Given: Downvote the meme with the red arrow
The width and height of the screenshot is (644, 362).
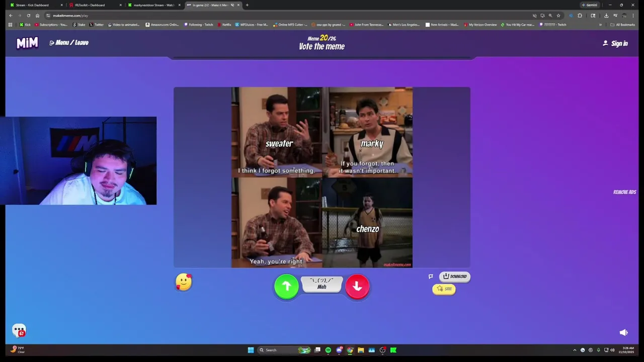Looking at the screenshot, I should tap(357, 286).
